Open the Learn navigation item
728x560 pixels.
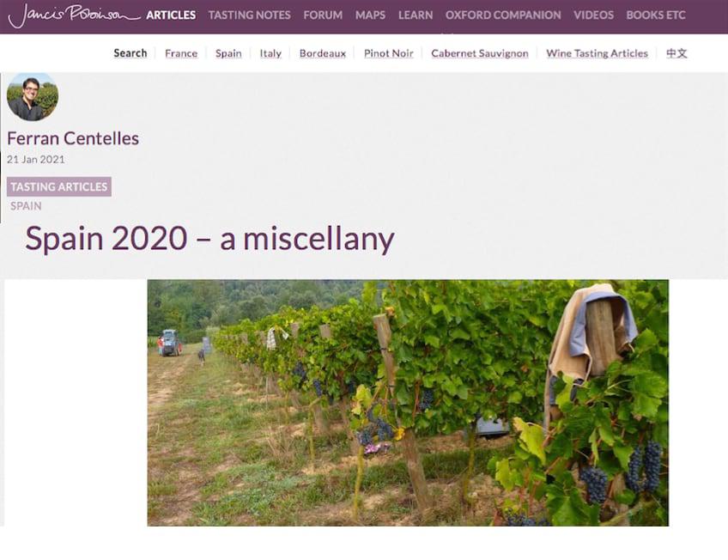(416, 15)
